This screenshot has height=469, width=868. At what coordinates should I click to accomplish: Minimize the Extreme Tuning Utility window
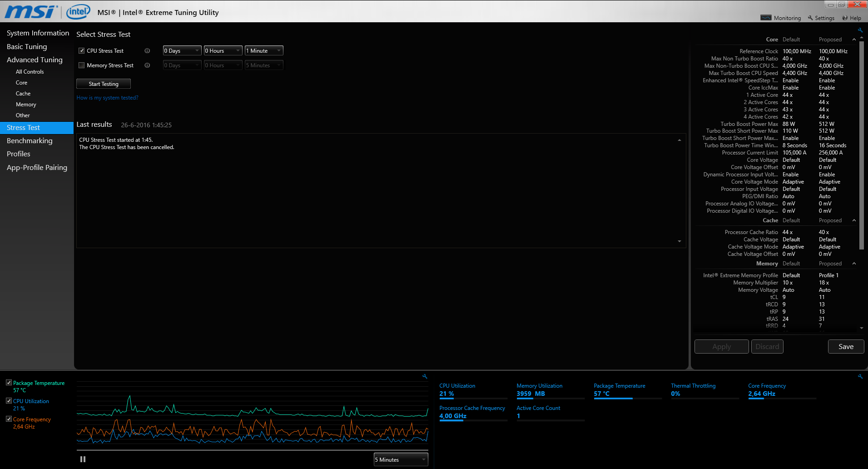click(831, 5)
